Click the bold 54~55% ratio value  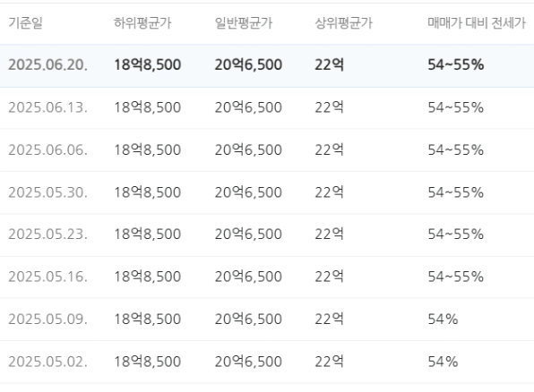[456, 64]
